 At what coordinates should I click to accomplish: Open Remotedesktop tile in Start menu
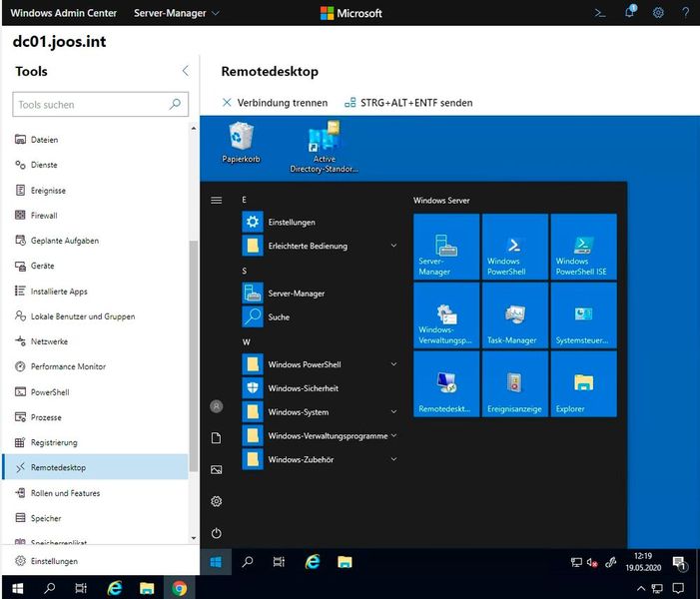click(446, 384)
